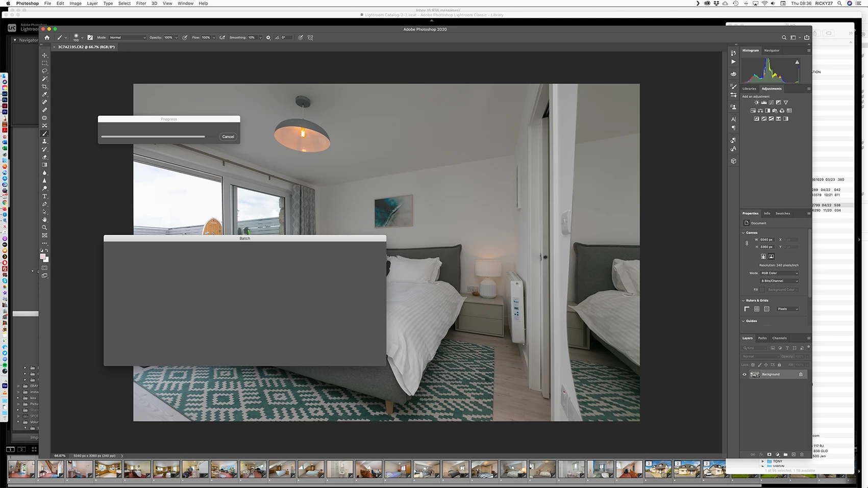The height and width of the screenshot is (488, 868).
Task: Set canvas orientation to landscape
Action: 771,256
